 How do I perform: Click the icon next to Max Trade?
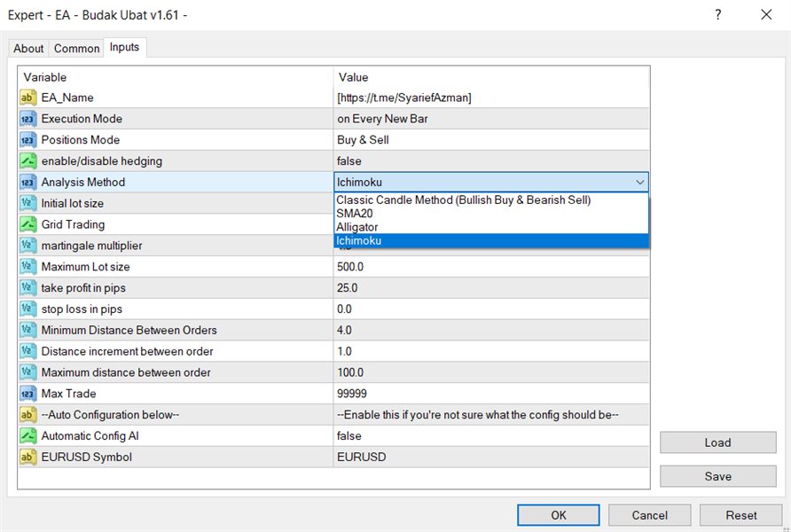click(x=27, y=394)
